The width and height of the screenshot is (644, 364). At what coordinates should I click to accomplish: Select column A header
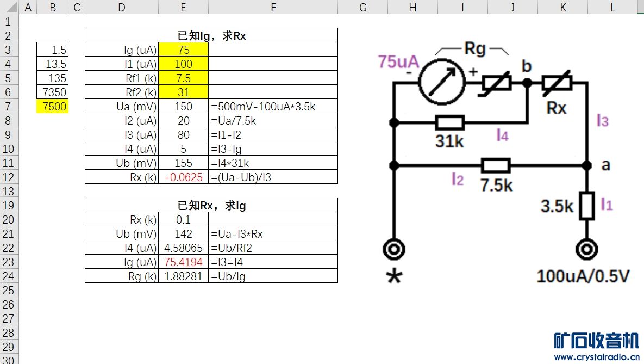click(28, 7)
